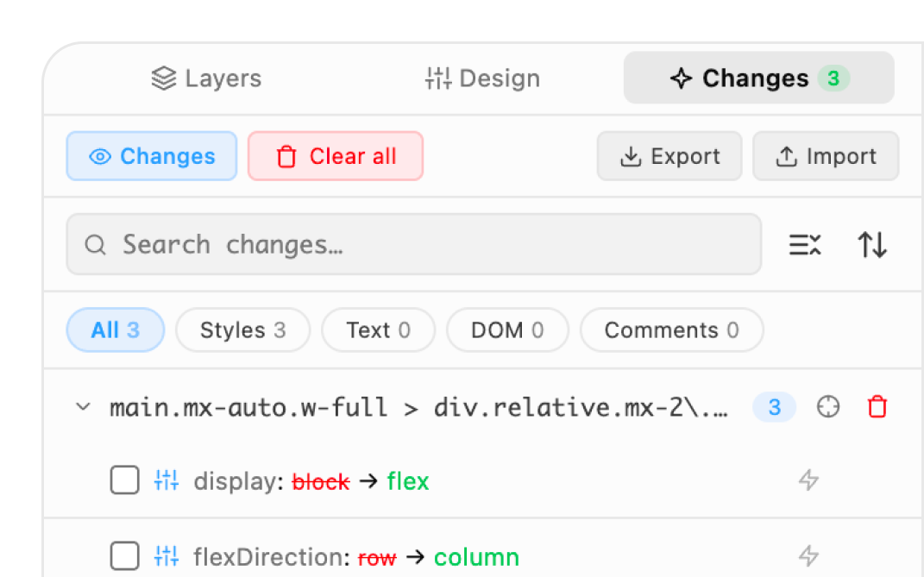924x577 pixels.
Task: Click the flexDirection: row → column text
Action: 356,557
